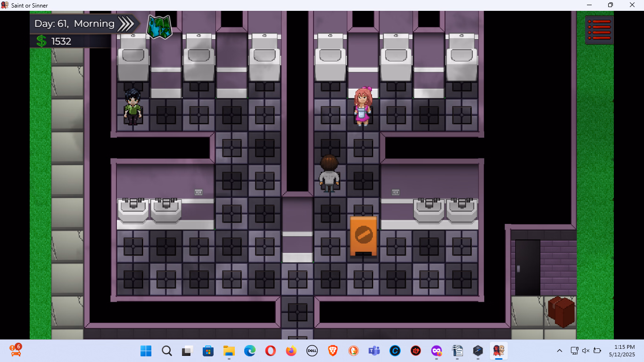Open the red hamburger game menu
This screenshot has width=644, height=362.
click(599, 30)
